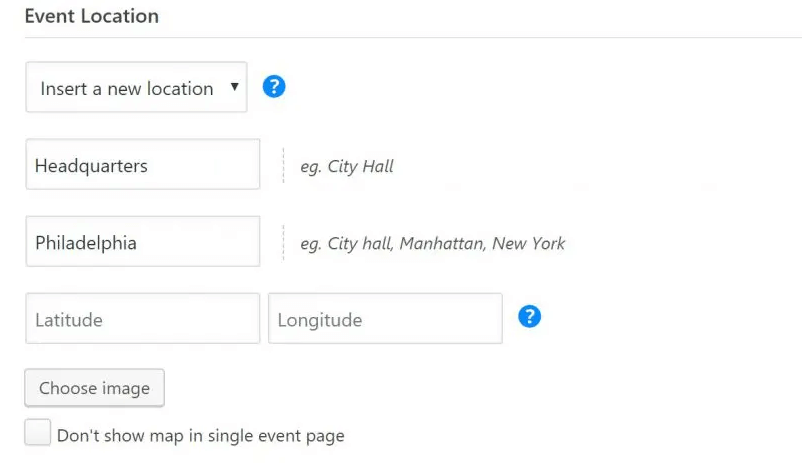Click the dropdown arrow in location selector
Viewport: 802px width, 463px height.
coord(234,86)
